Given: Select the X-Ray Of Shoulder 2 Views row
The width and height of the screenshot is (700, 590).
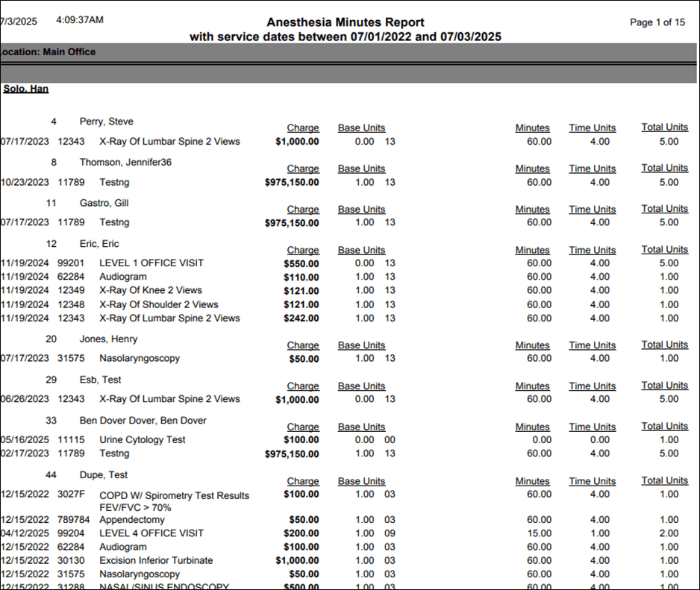Looking at the screenshot, I should pos(159,304).
